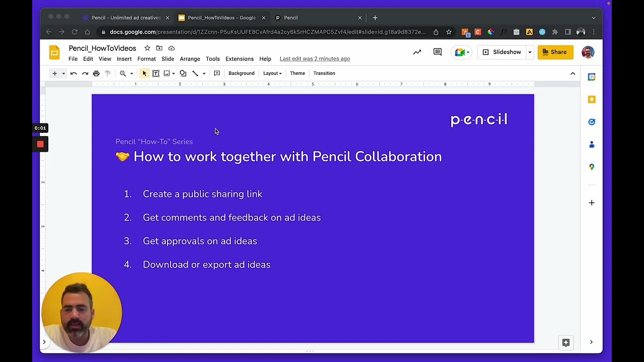Open the Shape tool
Image resolution: width=644 pixels, height=362 pixels.
point(183,73)
